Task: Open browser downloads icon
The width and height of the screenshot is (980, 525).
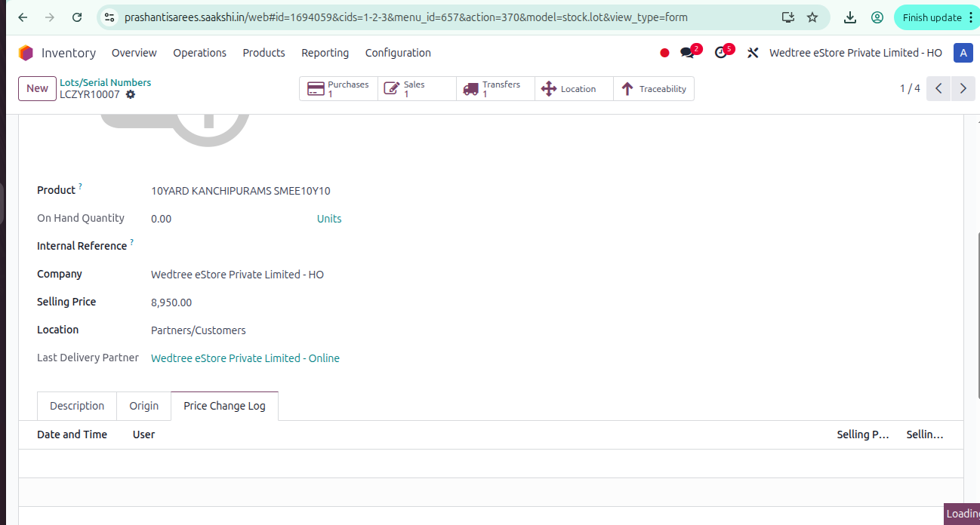Action: tap(850, 17)
